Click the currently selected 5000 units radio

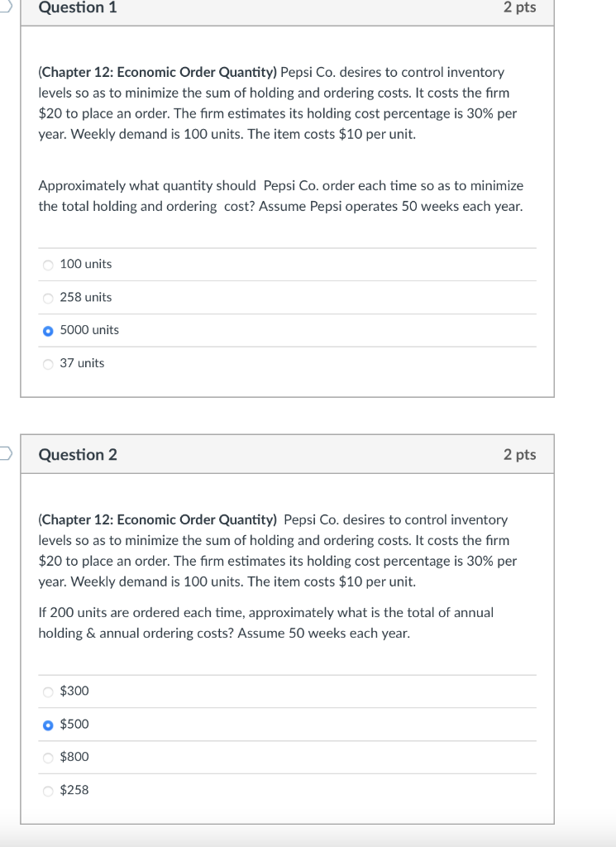coord(48,330)
